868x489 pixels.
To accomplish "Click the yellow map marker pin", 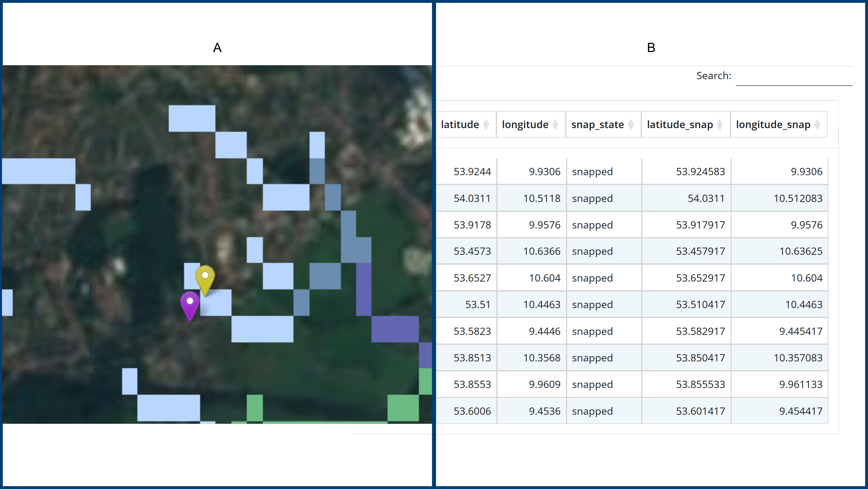I will click(x=205, y=279).
